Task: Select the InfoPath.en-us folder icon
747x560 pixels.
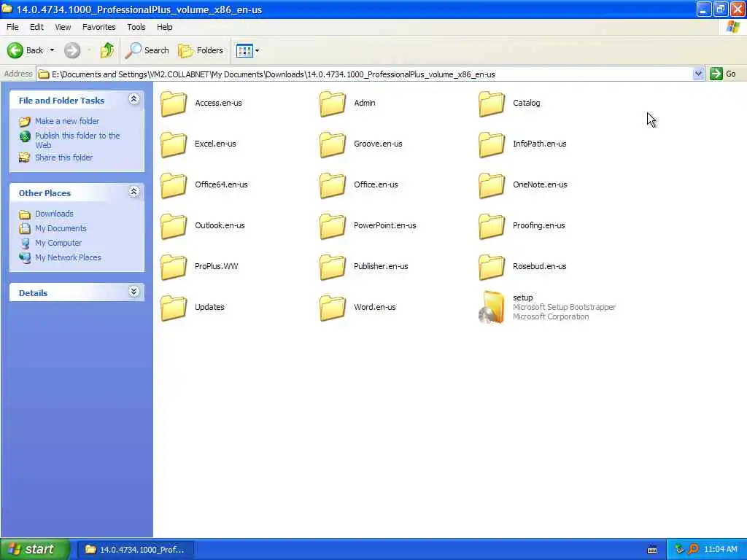Action: pyautogui.click(x=492, y=144)
